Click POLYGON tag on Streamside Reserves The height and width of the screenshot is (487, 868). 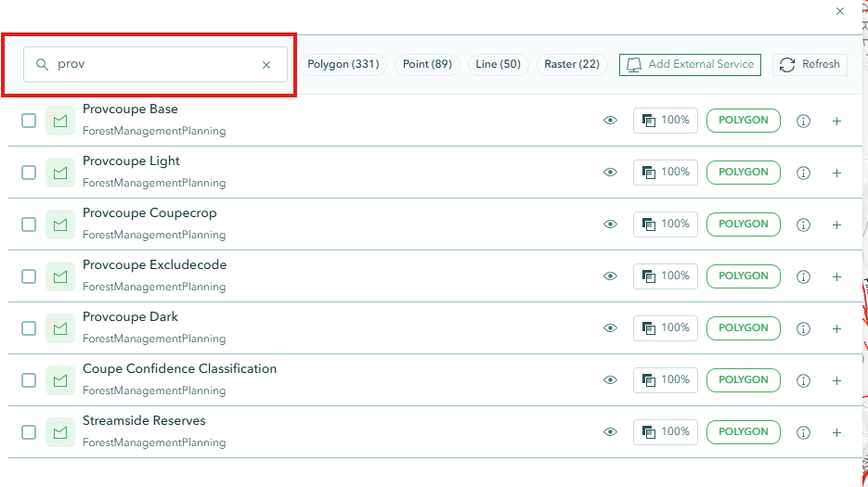744,431
